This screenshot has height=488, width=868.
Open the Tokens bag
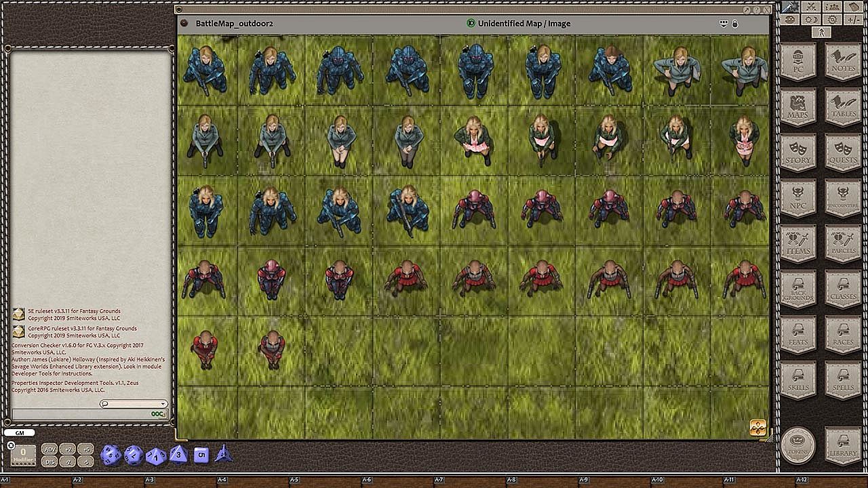pos(798,445)
